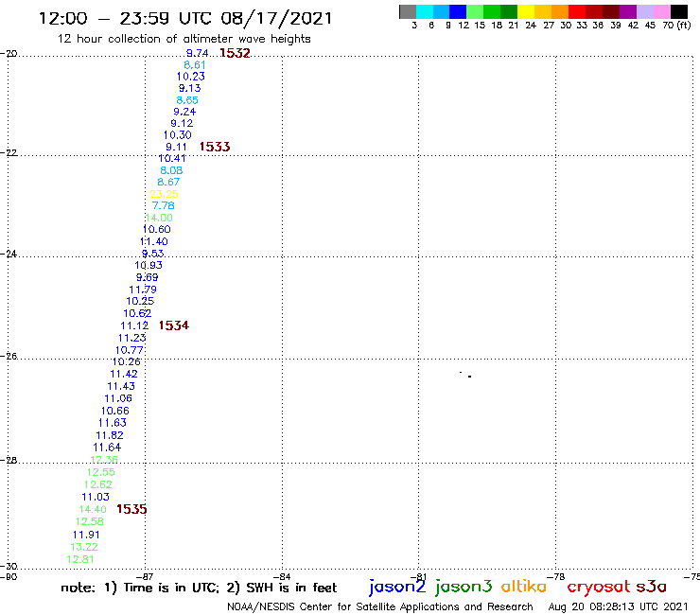The image size is (700, 615).
Task: Select the 12.81 reading
Action: 80,559
